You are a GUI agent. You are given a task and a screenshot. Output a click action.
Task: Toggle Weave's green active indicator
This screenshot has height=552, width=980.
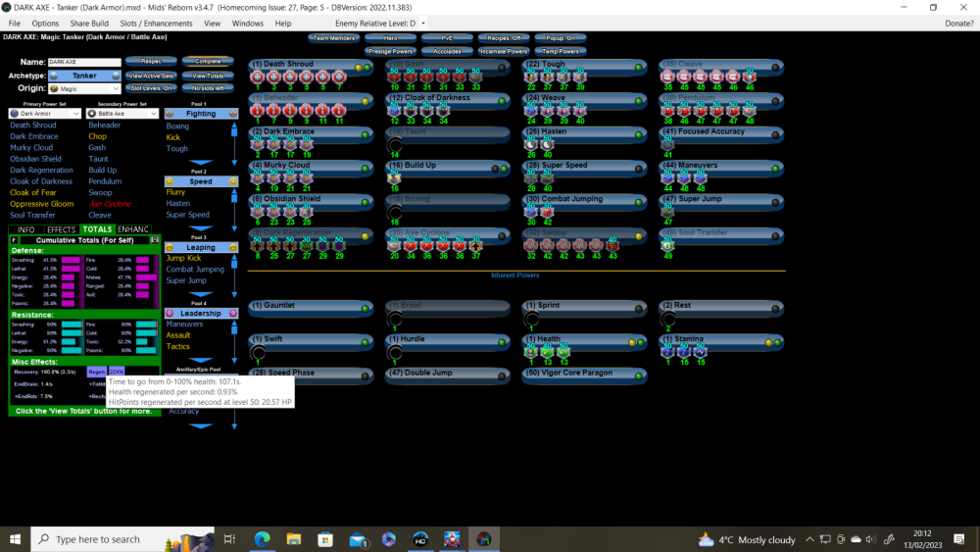(639, 101)
